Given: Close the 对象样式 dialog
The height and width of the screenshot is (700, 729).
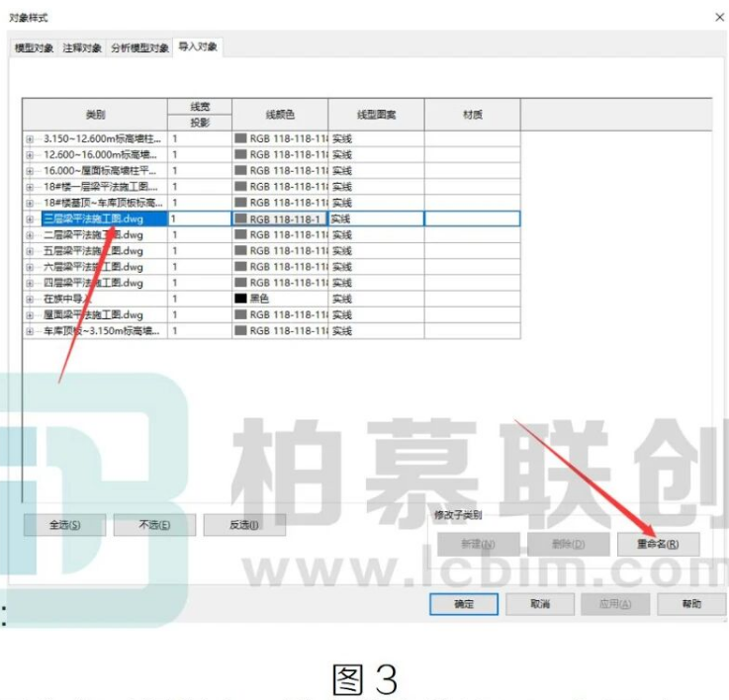Looking at the screenshot, I should point(719,17).
